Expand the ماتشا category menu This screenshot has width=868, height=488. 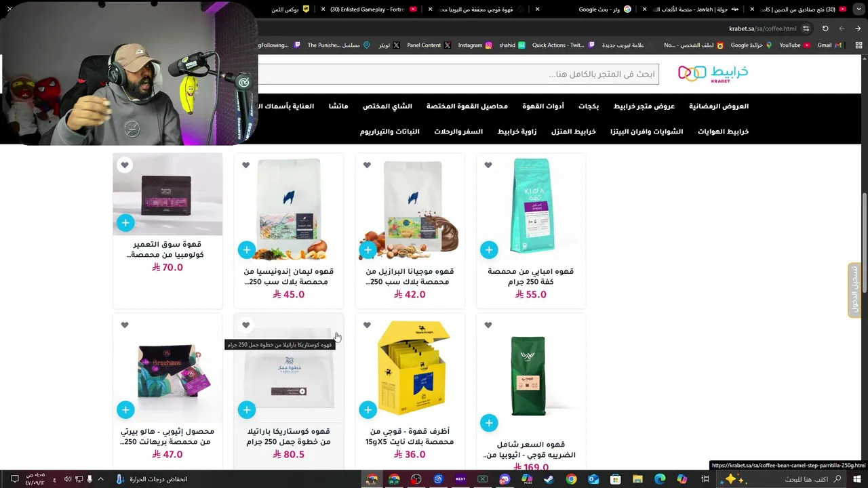click(x=338, y=106)
